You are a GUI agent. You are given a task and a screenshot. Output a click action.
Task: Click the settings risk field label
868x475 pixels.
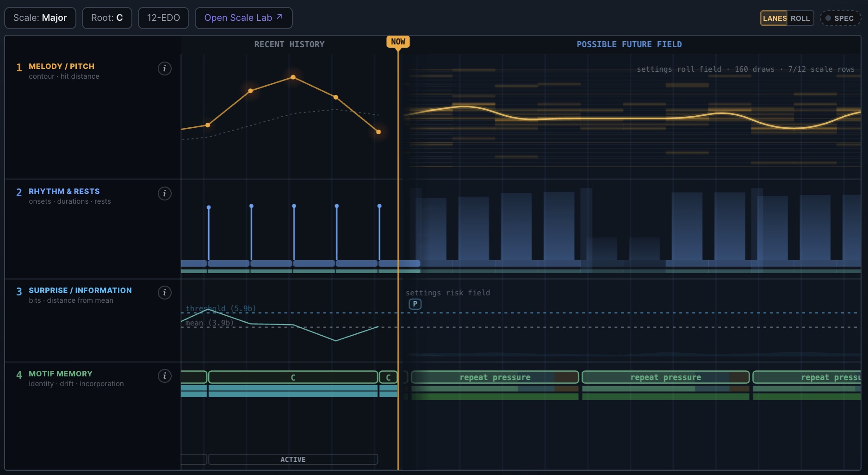tap(447, 293)
